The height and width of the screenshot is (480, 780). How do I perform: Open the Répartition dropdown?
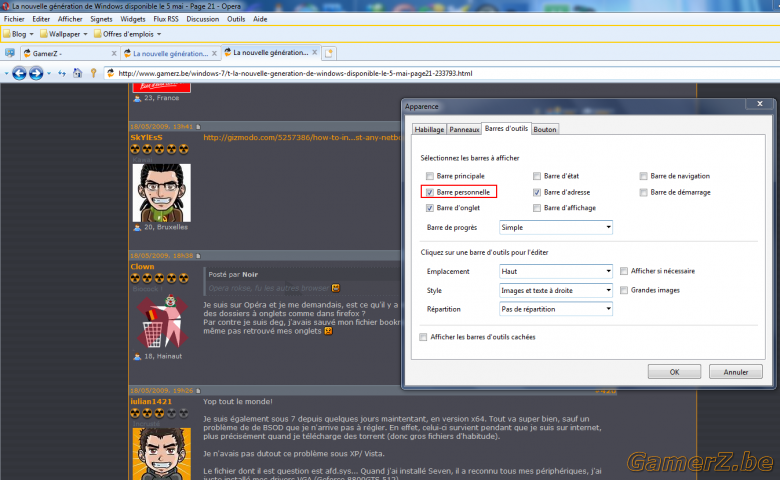(x=556, y=309)
